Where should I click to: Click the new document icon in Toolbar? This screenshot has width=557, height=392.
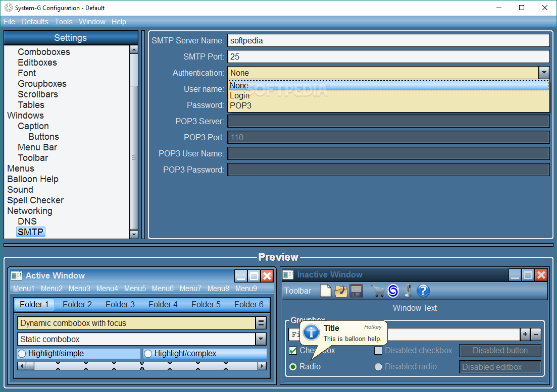click(x=325, y=291)
